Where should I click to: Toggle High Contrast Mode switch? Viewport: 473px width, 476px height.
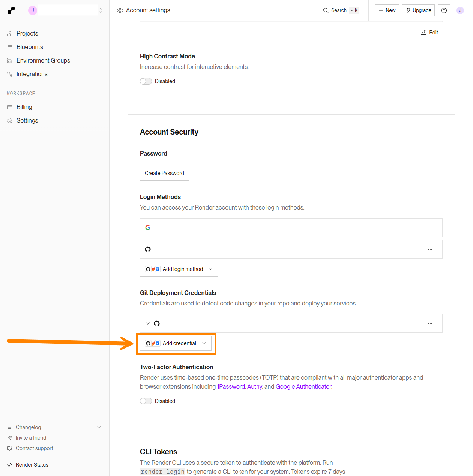[146, 81]
